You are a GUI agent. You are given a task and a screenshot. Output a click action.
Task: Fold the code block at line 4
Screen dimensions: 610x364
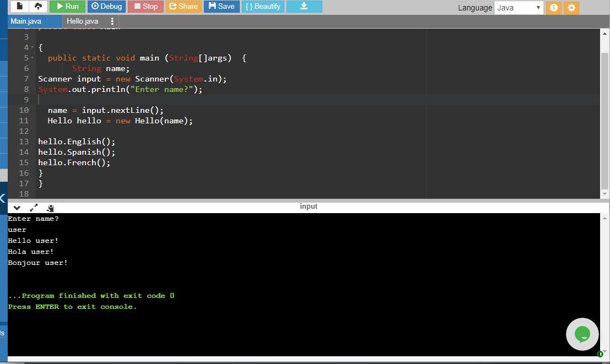click(32, 47)
